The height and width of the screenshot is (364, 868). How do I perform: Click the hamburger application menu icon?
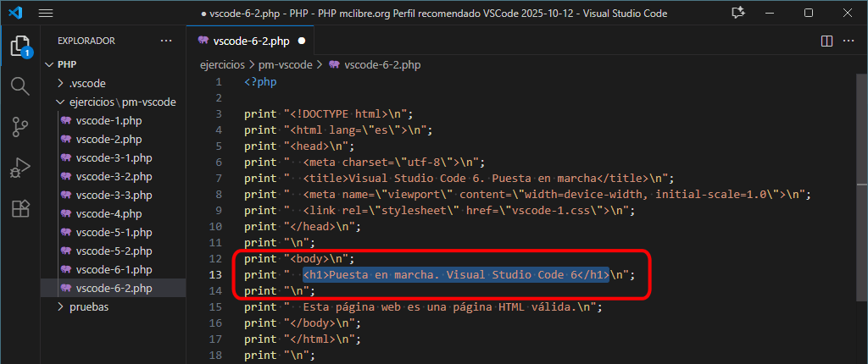click(46, 14)
